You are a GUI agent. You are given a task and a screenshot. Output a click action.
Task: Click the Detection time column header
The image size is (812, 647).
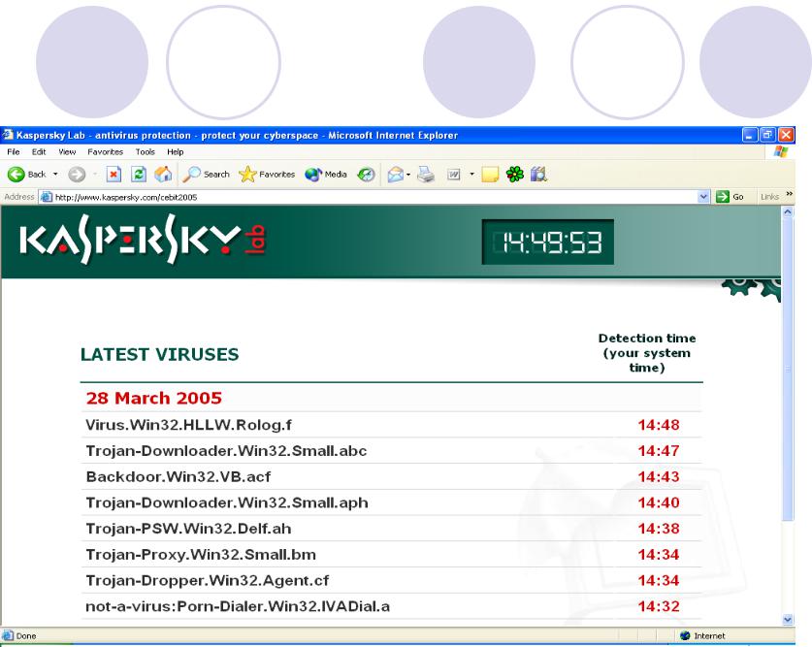tap(647, 353)
